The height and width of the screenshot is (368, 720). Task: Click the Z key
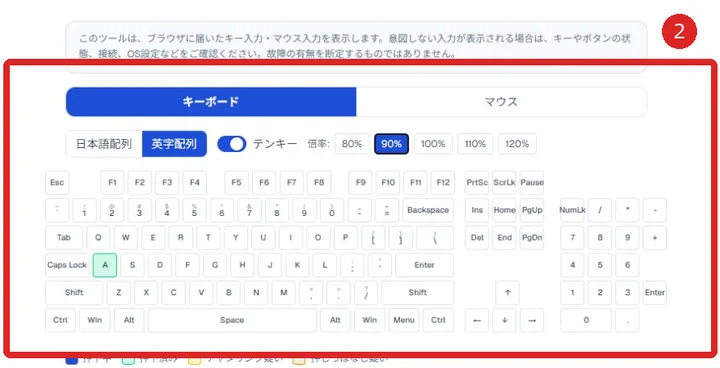click(x=118, y=293)
